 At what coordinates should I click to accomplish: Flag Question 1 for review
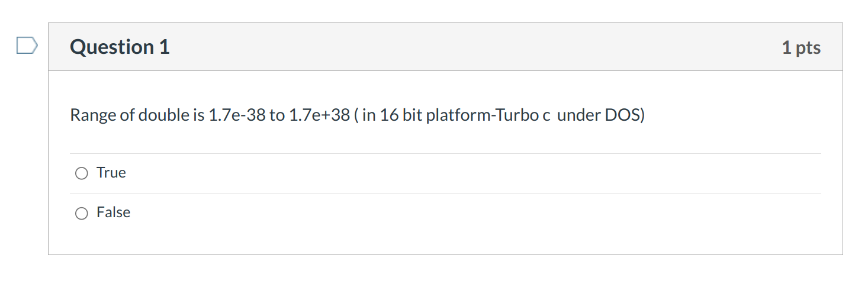[27, 46]
